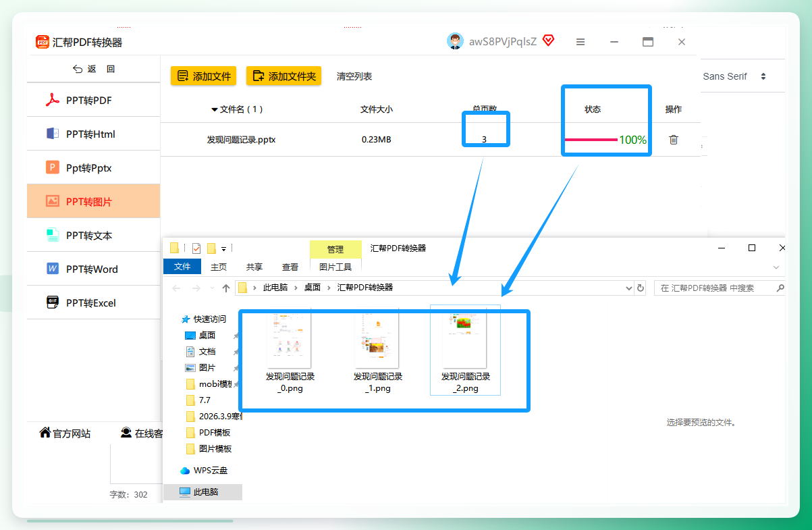
Task: Click the file name 发现问题记录.pptx
Action: point(241,140)
